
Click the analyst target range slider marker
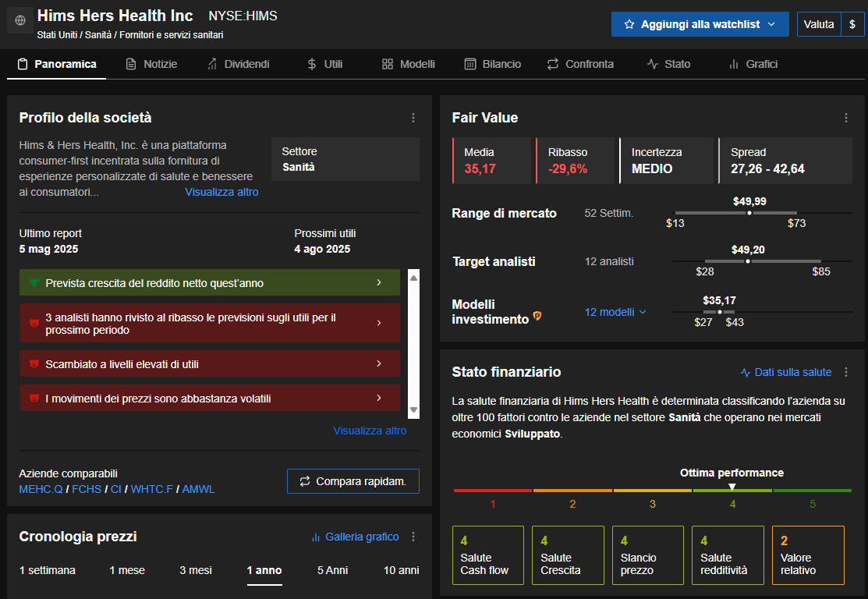(x=748, y=261)
